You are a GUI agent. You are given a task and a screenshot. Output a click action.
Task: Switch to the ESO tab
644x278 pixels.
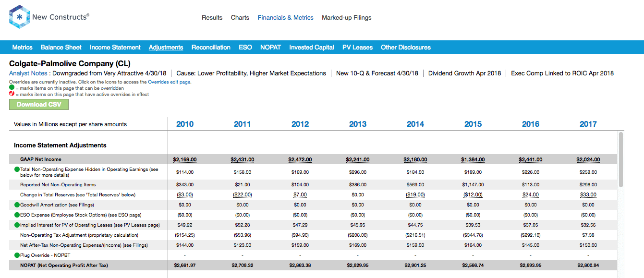point(245,47)
